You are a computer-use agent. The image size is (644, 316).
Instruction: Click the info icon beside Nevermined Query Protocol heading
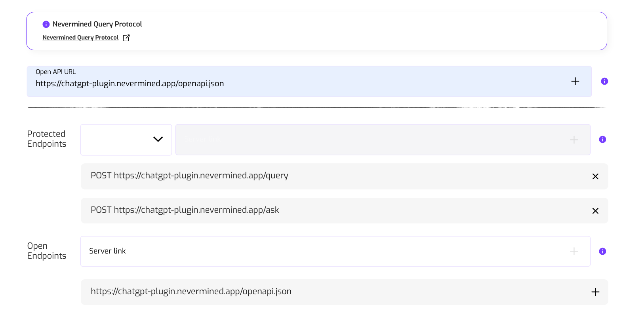point(46,24)
